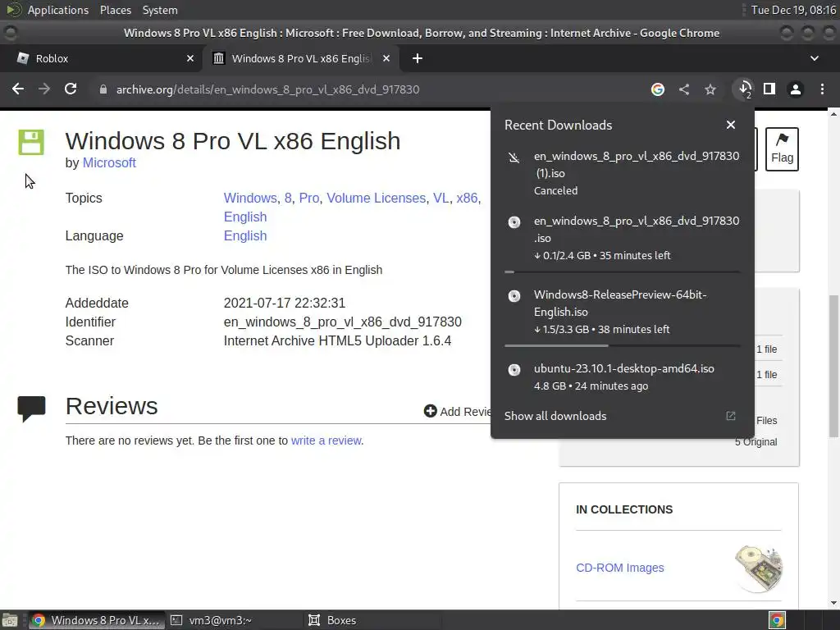Click the identifier en_windows_8_pro_vl_x86_dvd_917830
The height and width of the screenshot is (630, 840).
342,322
